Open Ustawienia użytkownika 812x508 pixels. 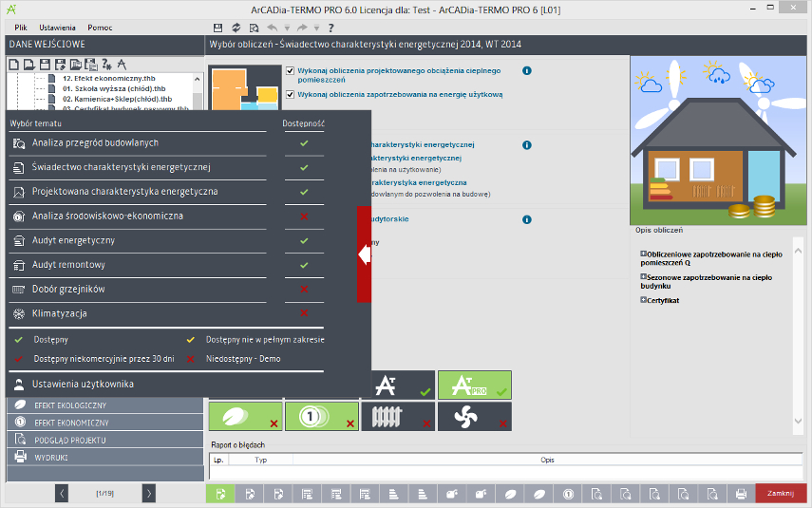tap(83, 385)
